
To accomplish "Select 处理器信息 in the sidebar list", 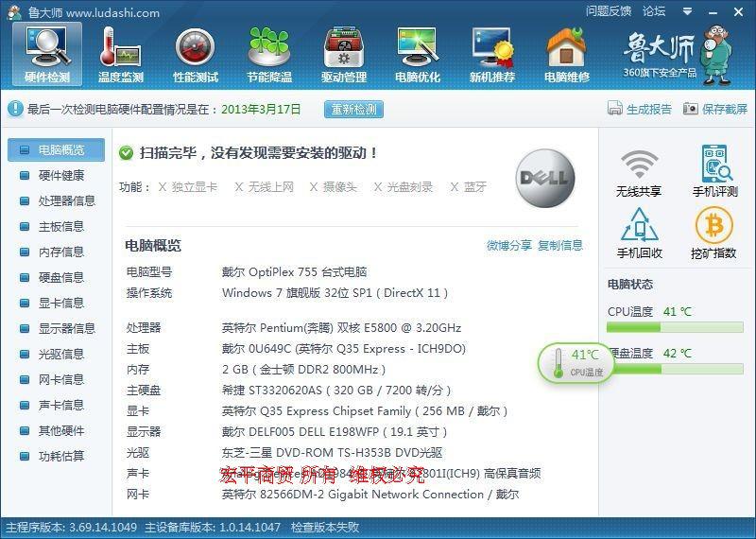I will 66,200.
